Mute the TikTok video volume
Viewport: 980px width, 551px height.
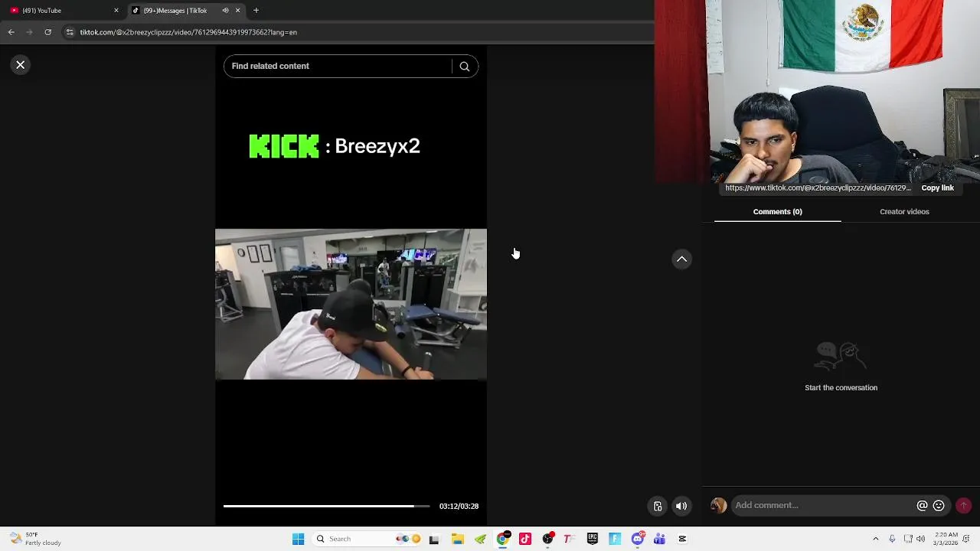coord(681,506)
